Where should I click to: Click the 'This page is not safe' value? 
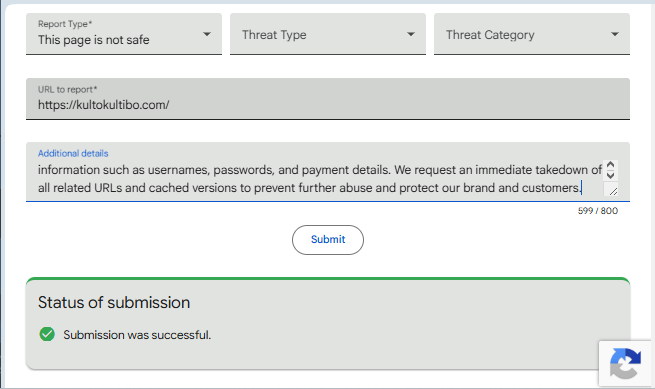coord(94,40)
